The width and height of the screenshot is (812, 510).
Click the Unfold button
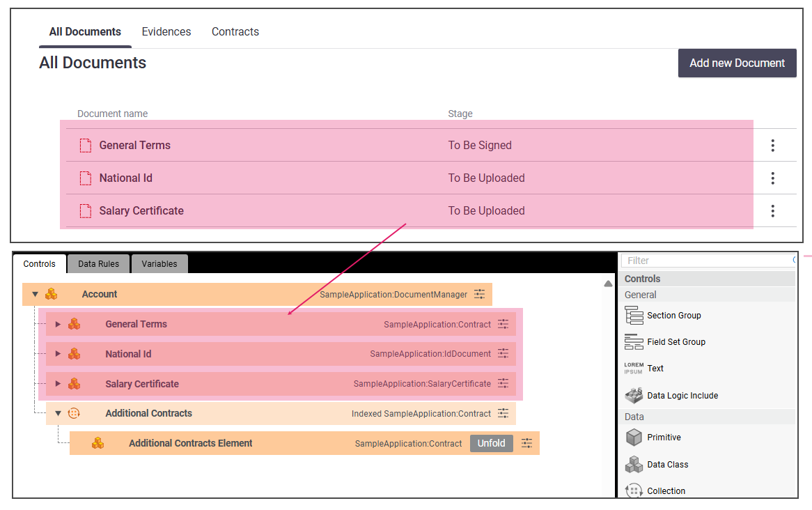pos(492,443)
